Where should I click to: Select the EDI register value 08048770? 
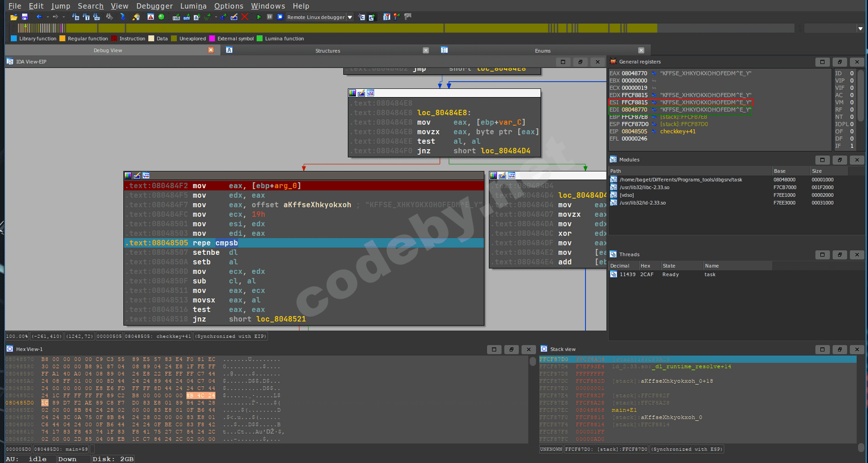(x=634, y=110)
